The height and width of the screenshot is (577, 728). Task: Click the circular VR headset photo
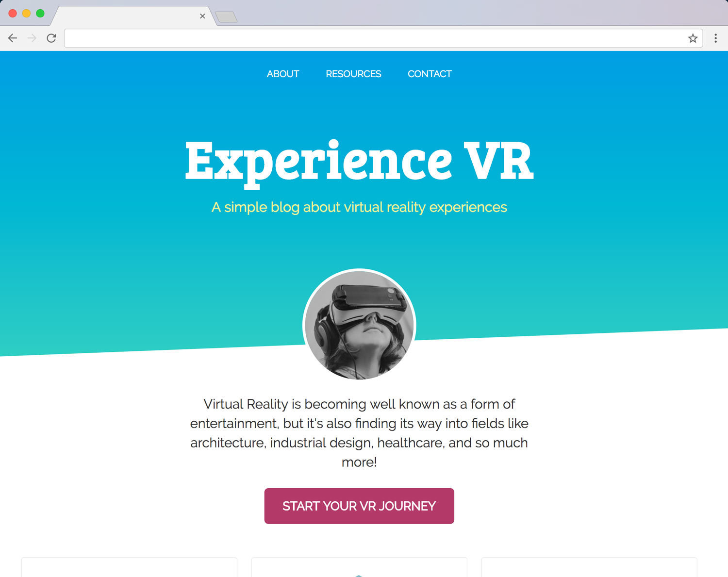359,325
